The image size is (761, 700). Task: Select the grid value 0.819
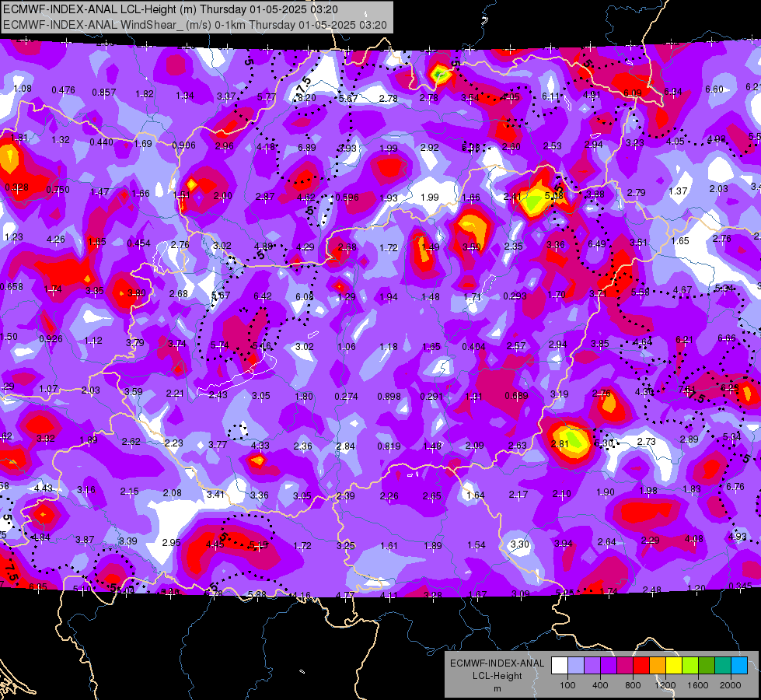coord(389,446)
